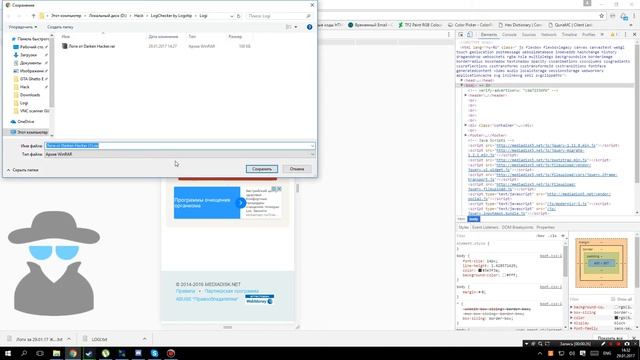The image size is (640, 360).
Task: Open the view options dropdown in save dialog
Action: pyautogui.click(x=296, y=27)
